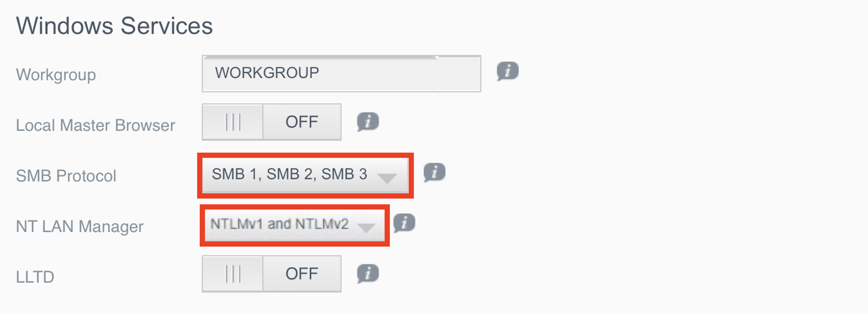Click OFF on the Local Master Browser toggle
Viewport: 868px width, 314px height.
[301, 122]
